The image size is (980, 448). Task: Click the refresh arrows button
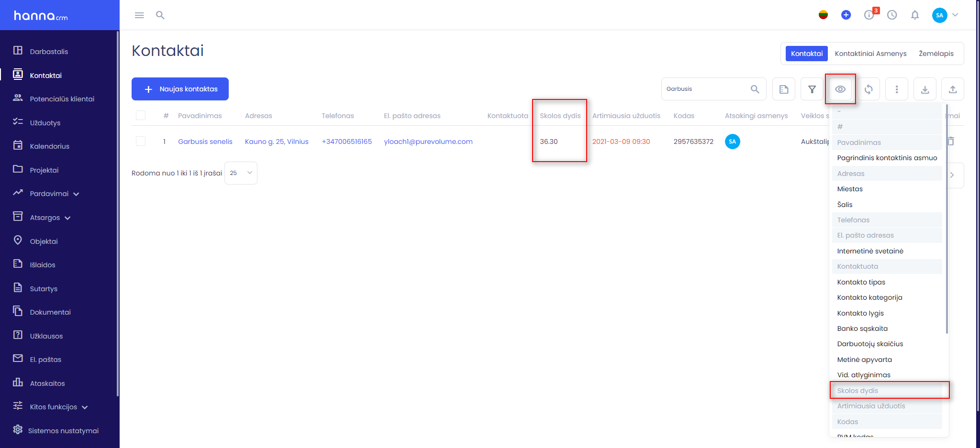869,89
